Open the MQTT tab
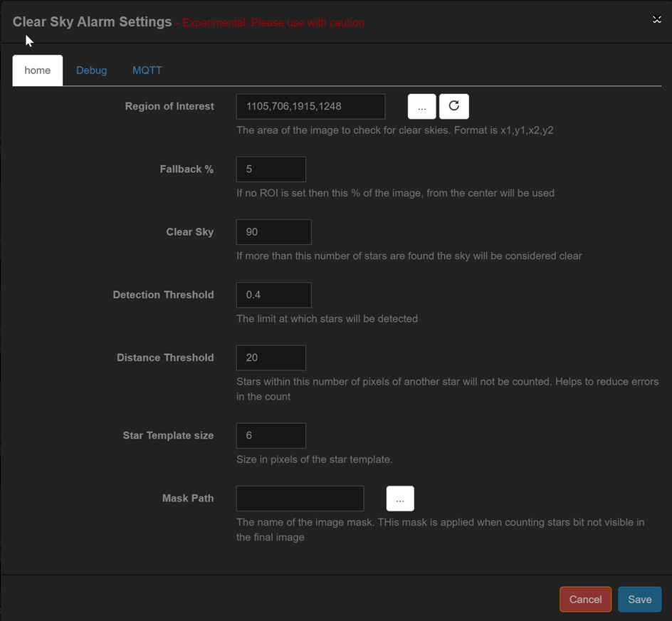 pos(147,70)
